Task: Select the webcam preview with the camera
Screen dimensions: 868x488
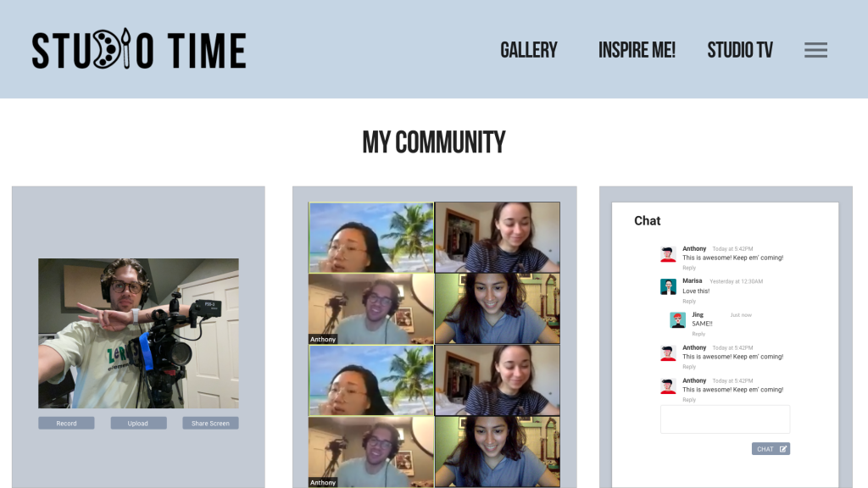Action: point(138,333)
